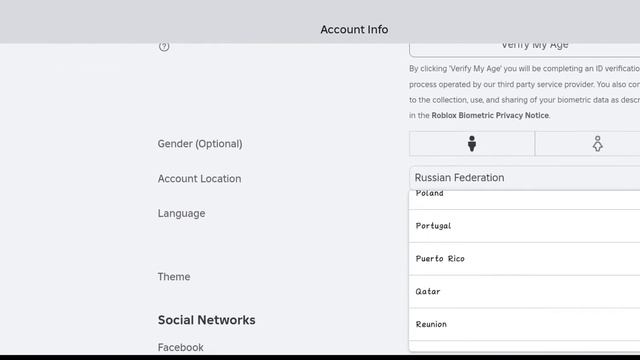The height and width of the screenshot is (360, 640).
Task: Choose Portugal from the country list
Action: (x=524, y=226)
